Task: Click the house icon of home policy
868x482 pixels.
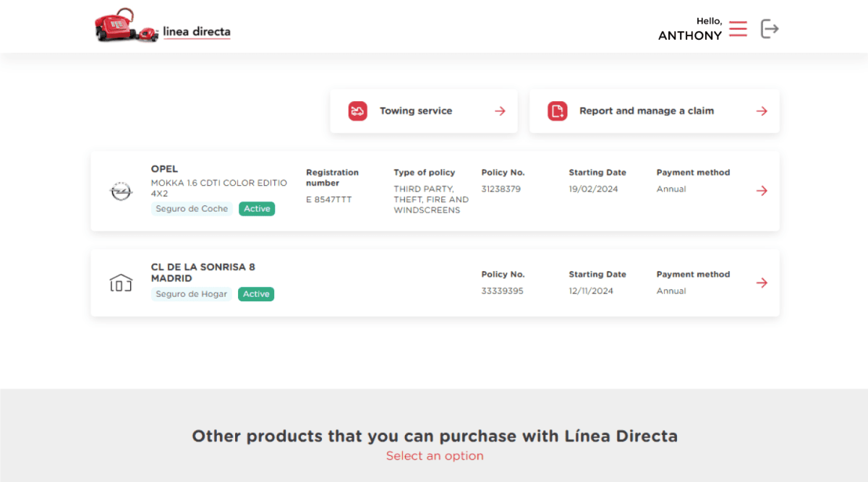Action: 121,283
